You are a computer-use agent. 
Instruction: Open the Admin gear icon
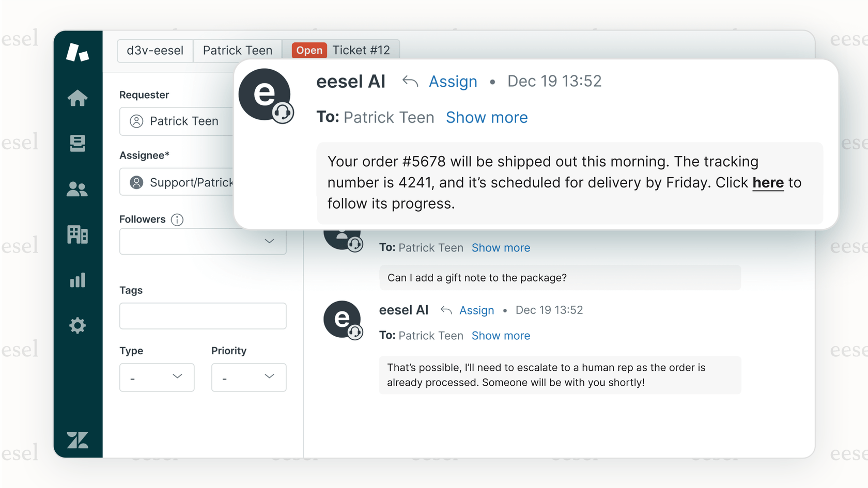coord(78,325)
